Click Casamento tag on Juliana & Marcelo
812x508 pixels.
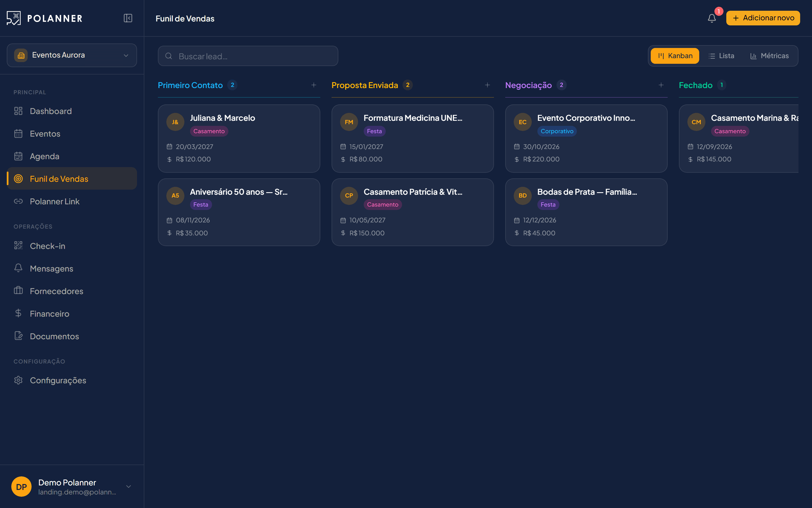[209, 131]
